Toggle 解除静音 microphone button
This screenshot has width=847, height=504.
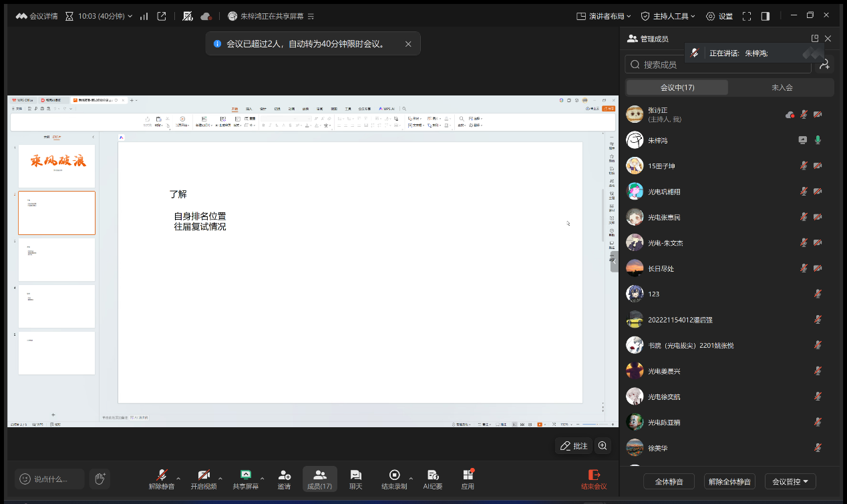(162, 478)
